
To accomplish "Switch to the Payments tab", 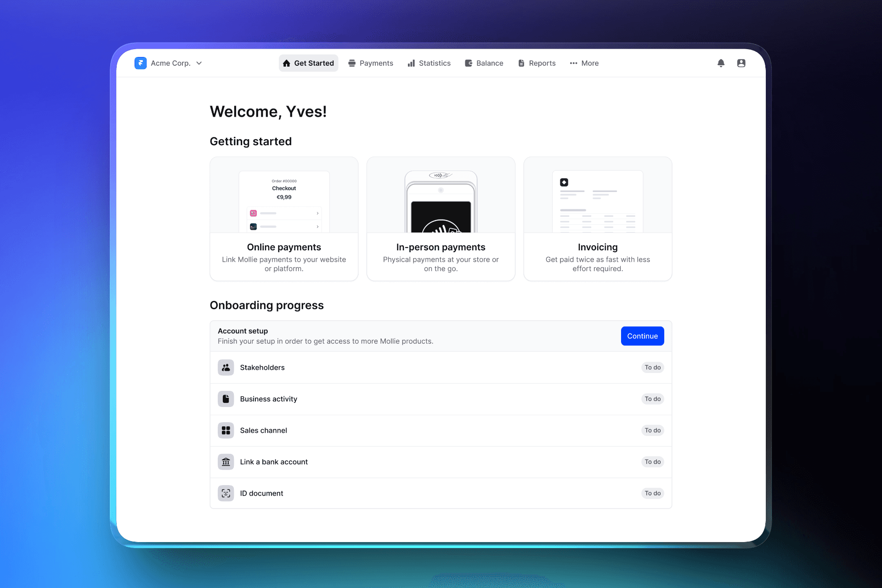I will (371, 63).
